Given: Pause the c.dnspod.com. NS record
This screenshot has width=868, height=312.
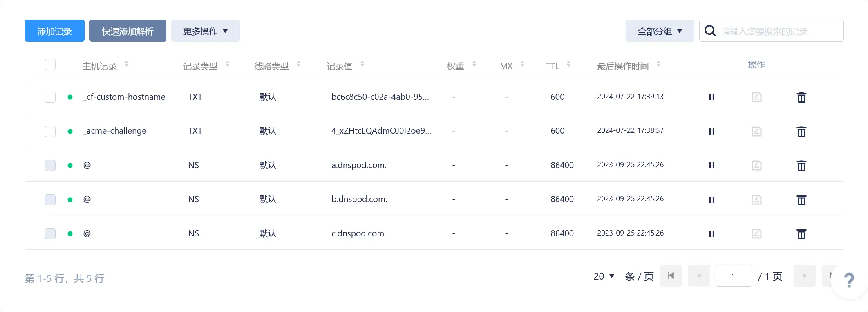Looking at the screenshot, I should [711, 234].
